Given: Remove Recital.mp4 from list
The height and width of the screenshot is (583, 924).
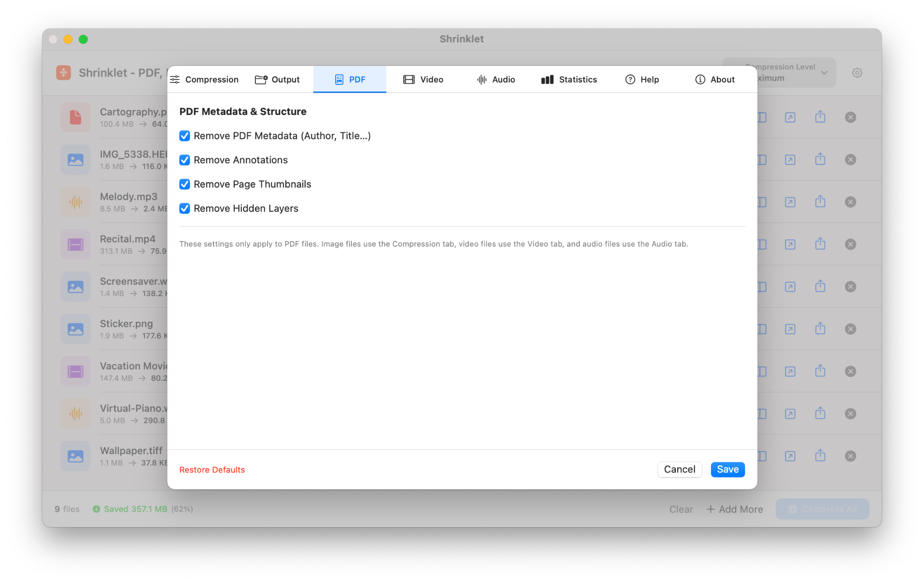Looking at the screenshot, I should [x=850, y=244].
